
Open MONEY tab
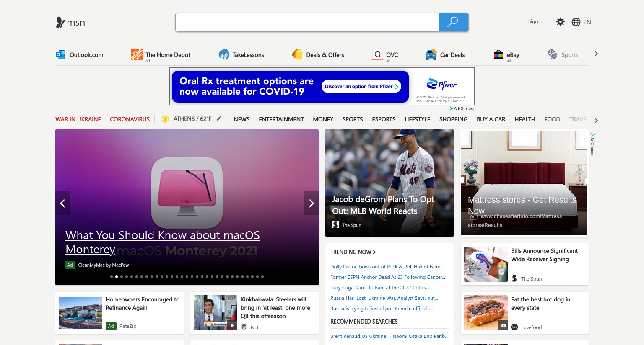click(323, 119)
